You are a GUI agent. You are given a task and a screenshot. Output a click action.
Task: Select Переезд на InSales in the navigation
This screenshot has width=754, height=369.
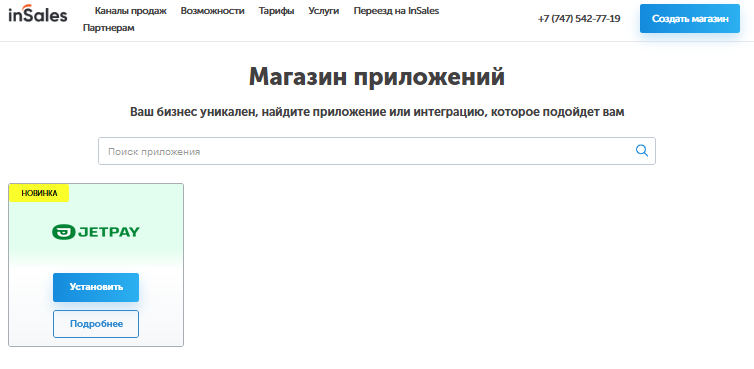(x=396, y=11)
